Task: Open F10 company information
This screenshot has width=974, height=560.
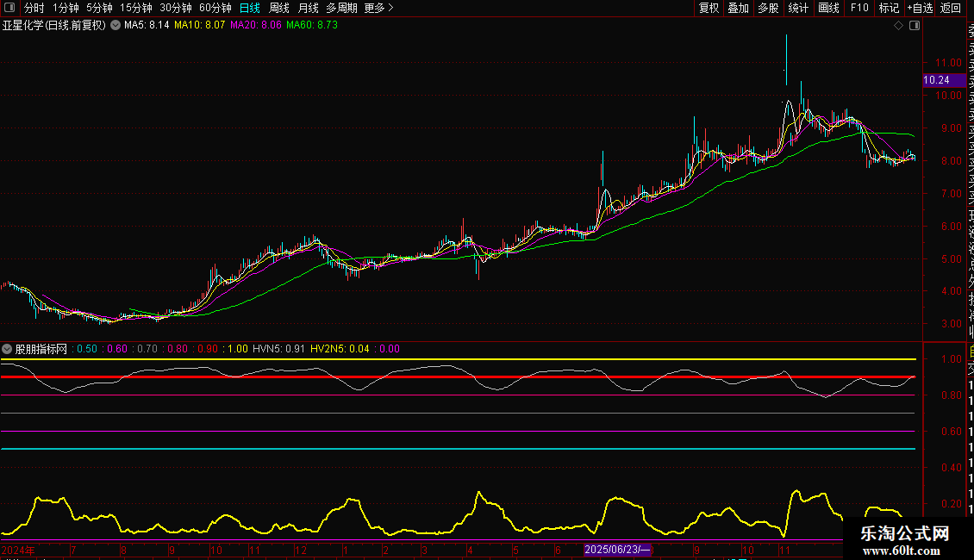Action: (859, 8)
